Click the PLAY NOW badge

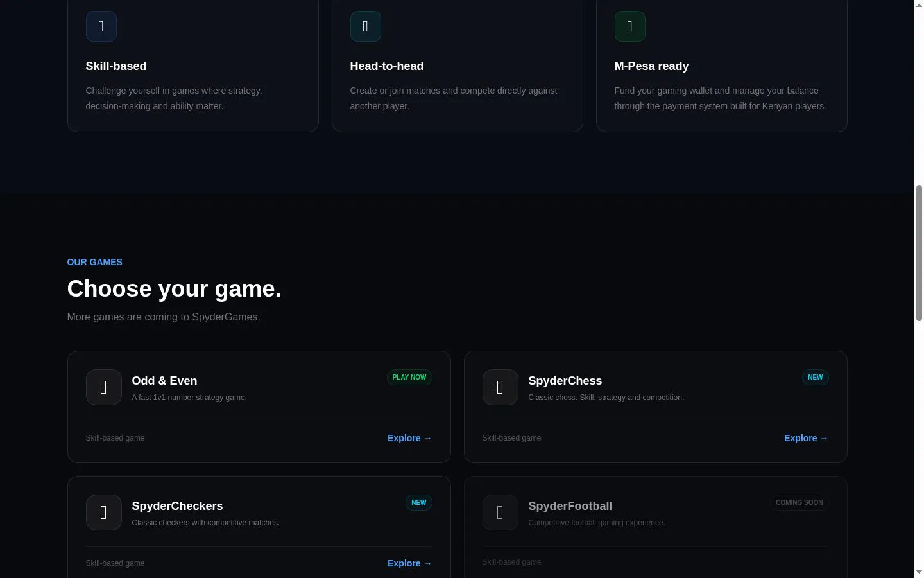409,378
